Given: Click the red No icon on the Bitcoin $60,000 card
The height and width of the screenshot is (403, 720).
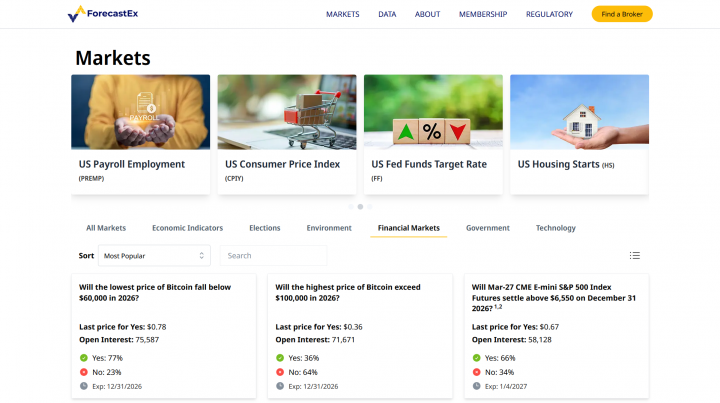Looking at the screenshot, I should [x=84, y=372].
